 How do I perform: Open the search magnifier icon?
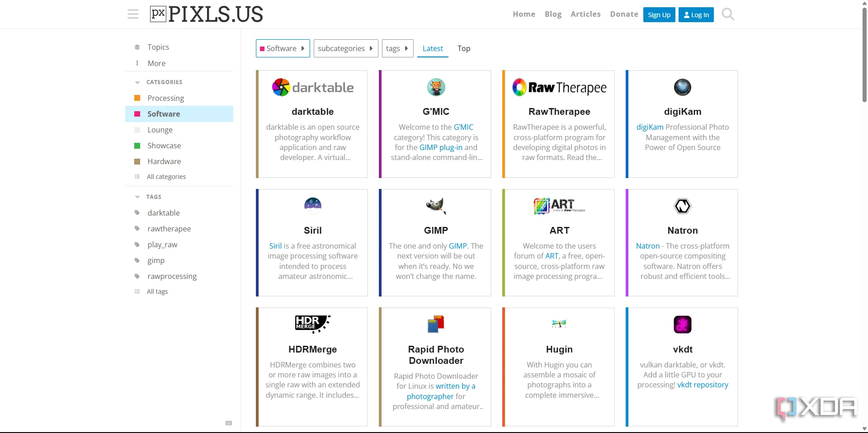pyautogui.click(x=728, y=14)
